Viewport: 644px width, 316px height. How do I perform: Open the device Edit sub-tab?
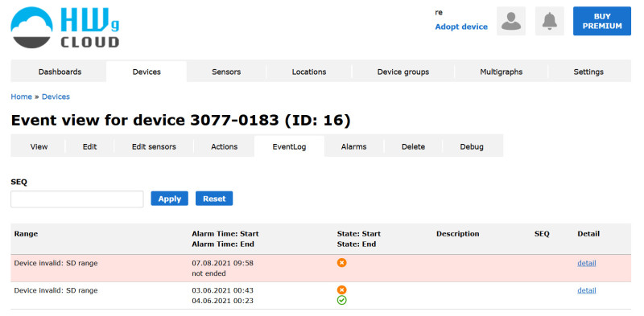(x=89, y=146)
